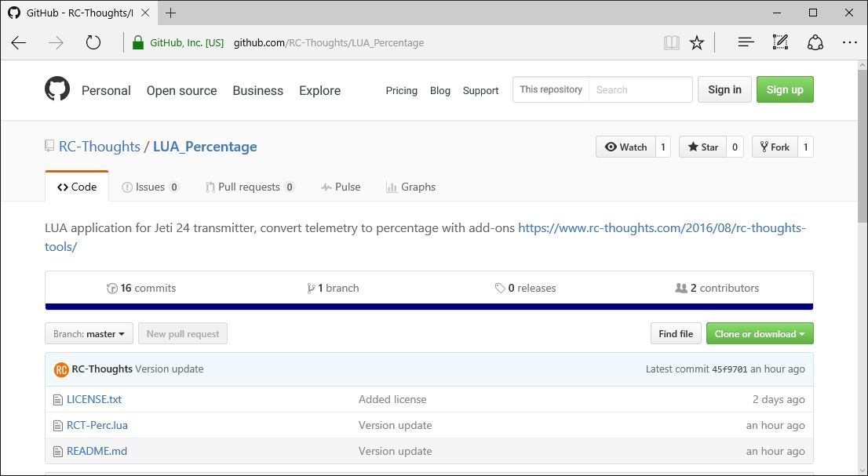Viewport: 868px width, 476px height.
Task: Switch to the Pull requests tab
Action: pos(249,187)
